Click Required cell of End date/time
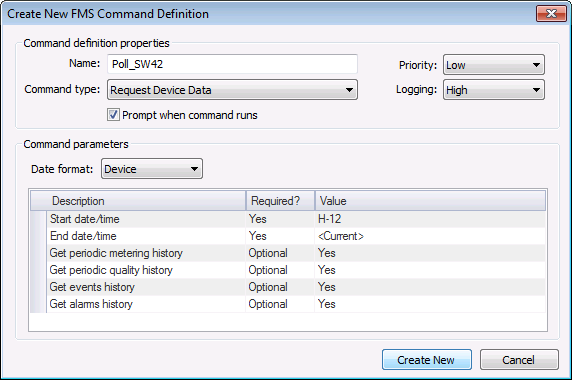The image size is (572, 380). [x=280, y=236]
